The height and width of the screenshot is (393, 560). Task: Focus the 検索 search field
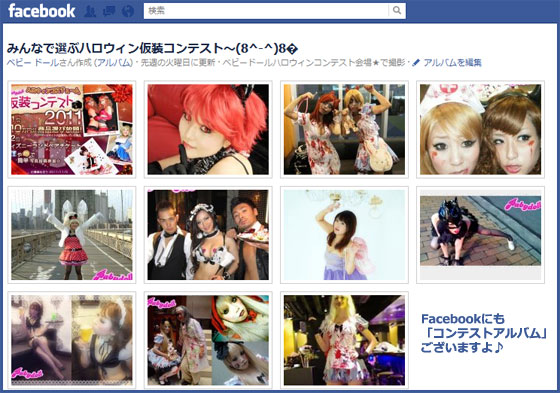(x=266, y=11)
